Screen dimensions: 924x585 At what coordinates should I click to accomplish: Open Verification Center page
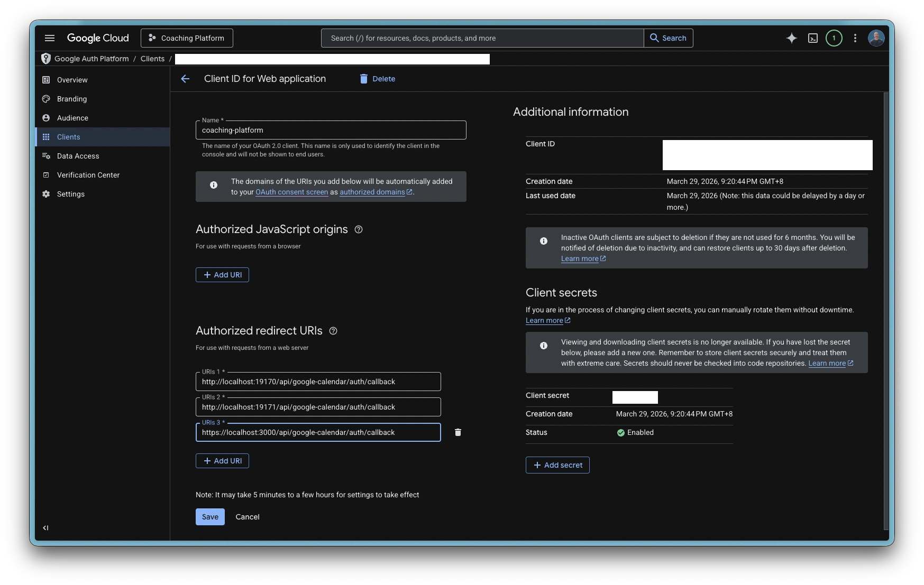[x=88, y=175]
